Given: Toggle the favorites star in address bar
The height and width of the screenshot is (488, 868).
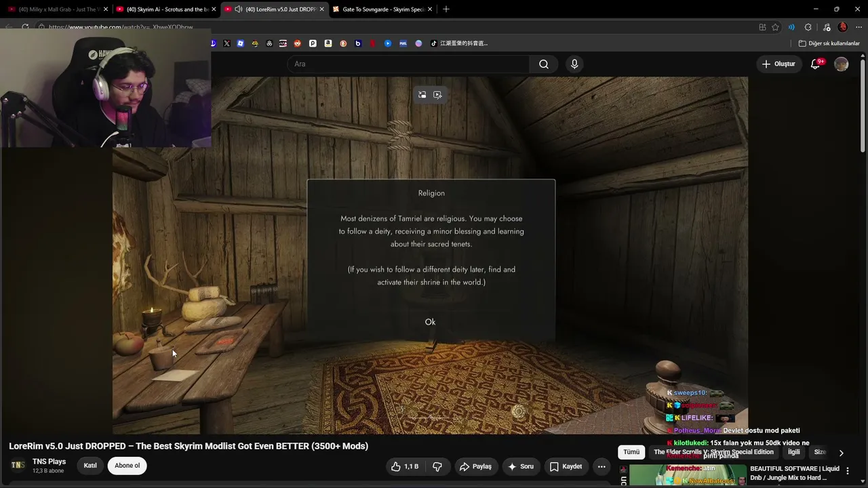Looking at the screenshot, I should (776, 27).
